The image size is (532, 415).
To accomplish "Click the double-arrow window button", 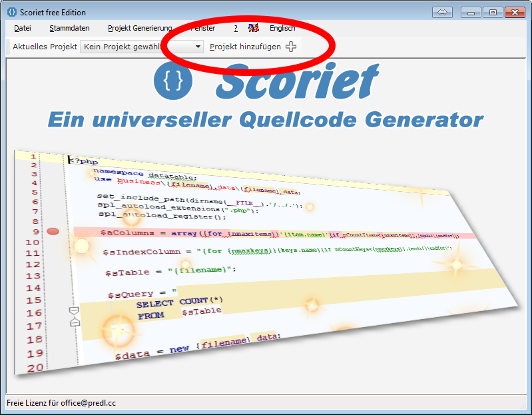I will click(442, 12).
